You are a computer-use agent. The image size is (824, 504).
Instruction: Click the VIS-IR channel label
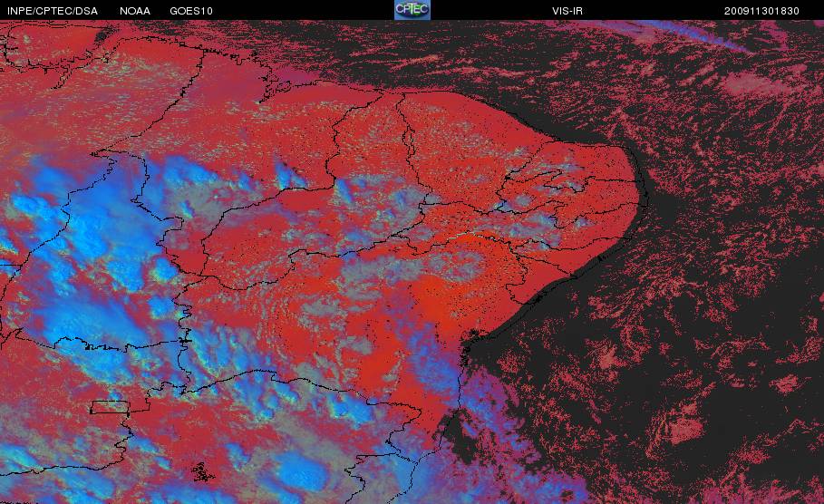pos(567,11)
